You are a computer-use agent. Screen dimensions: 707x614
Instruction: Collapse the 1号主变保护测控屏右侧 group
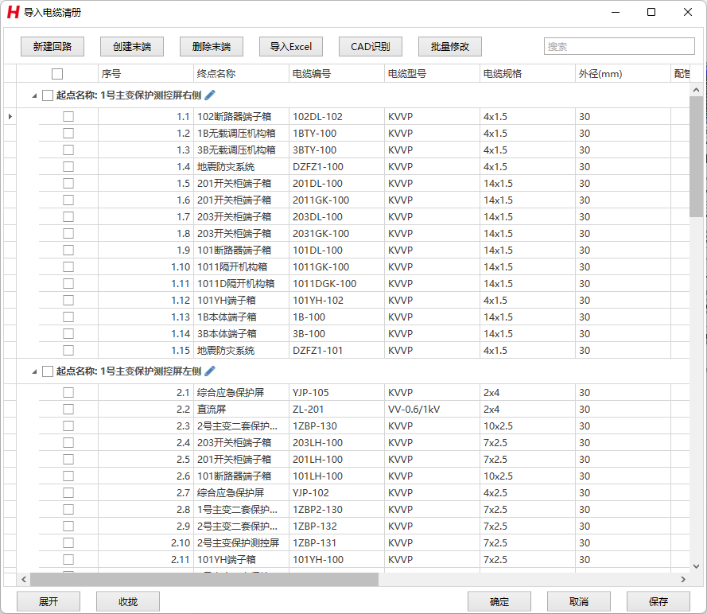[35, 95]
